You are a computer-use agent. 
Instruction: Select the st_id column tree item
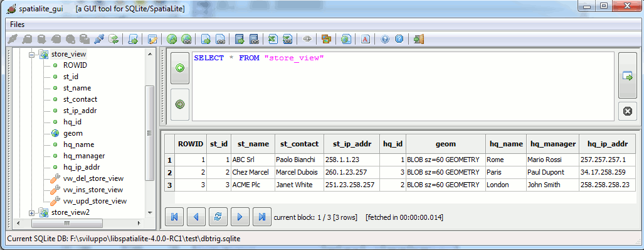click(71, 77)
